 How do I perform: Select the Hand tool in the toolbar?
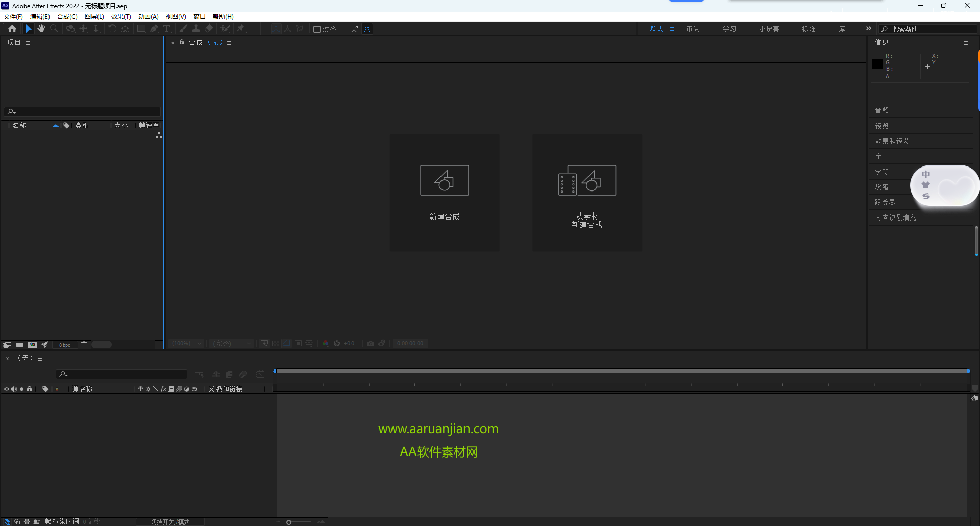[41, 29]
